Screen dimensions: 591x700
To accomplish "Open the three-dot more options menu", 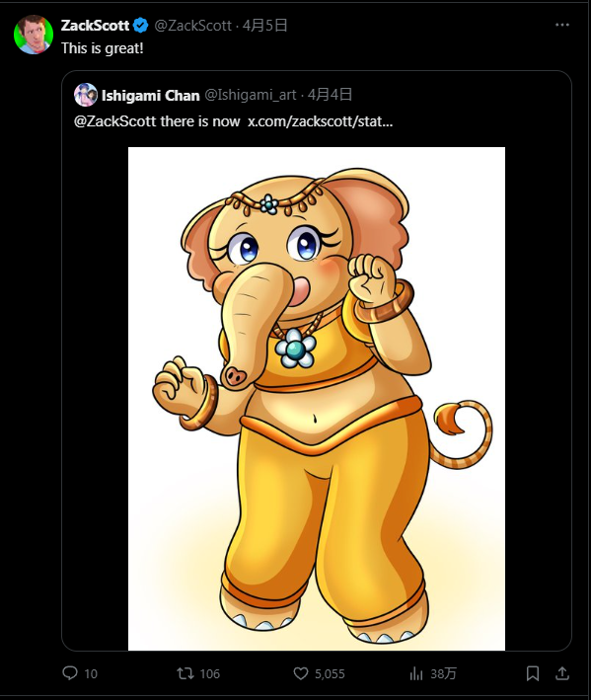I will [562, 25].
